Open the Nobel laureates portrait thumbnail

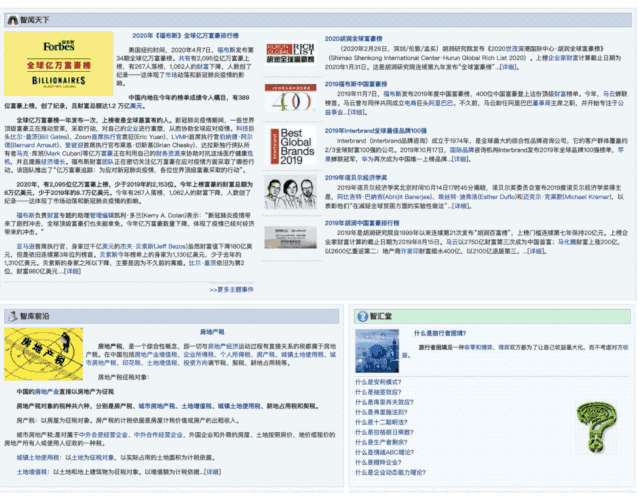tap(290, 192)
